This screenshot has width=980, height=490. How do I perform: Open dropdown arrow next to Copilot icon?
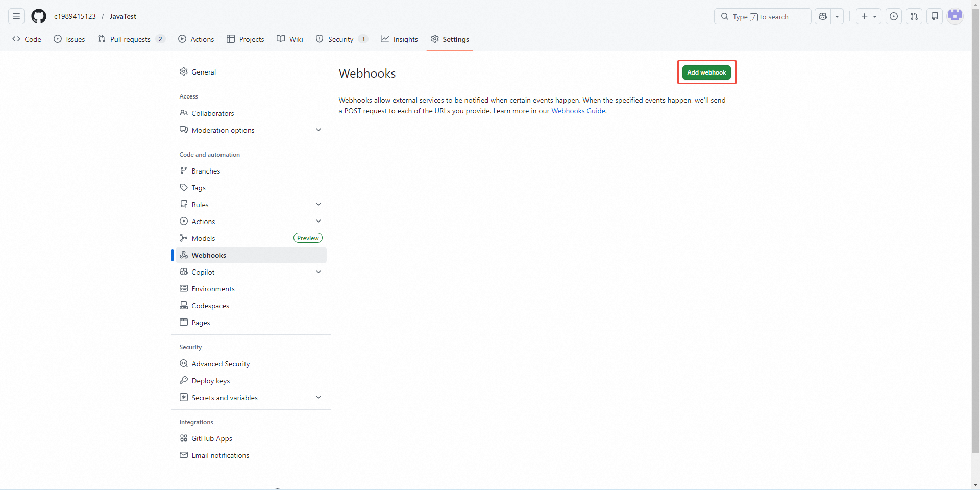837,16
